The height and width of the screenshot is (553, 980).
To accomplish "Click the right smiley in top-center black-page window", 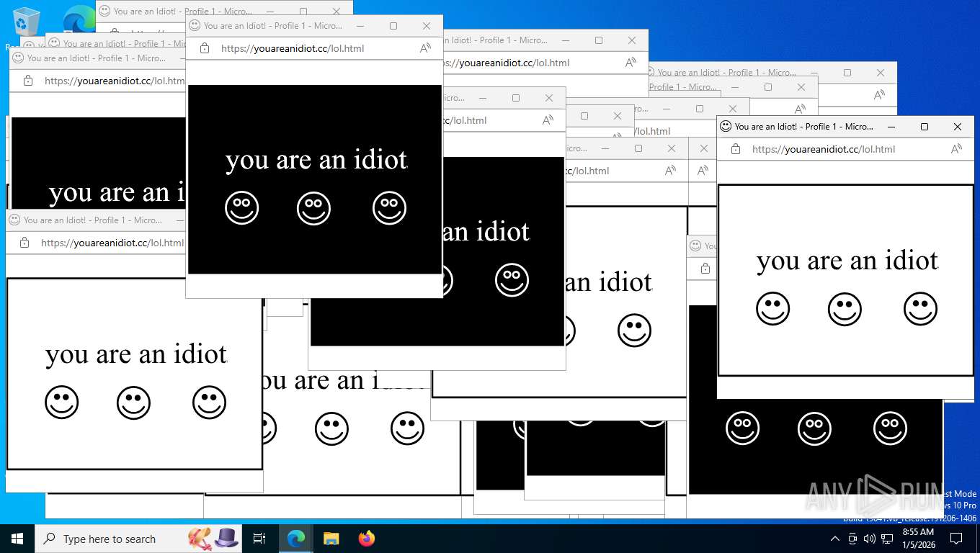I will click(390, 207).
